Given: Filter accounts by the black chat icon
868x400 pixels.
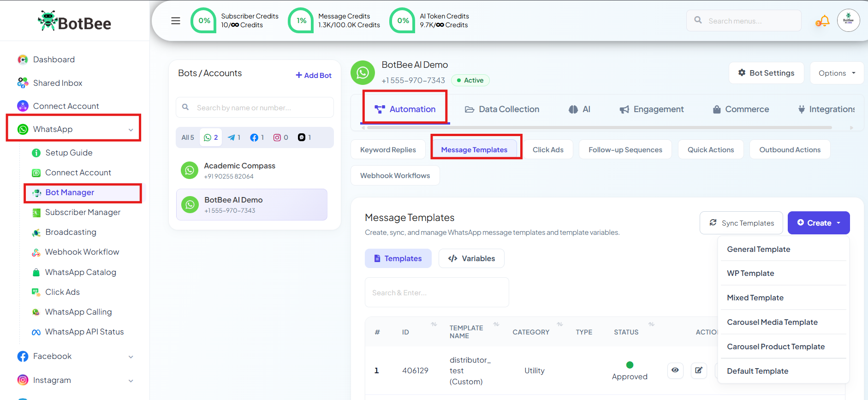Looking at the screenshot, I should tap(304, 137).
